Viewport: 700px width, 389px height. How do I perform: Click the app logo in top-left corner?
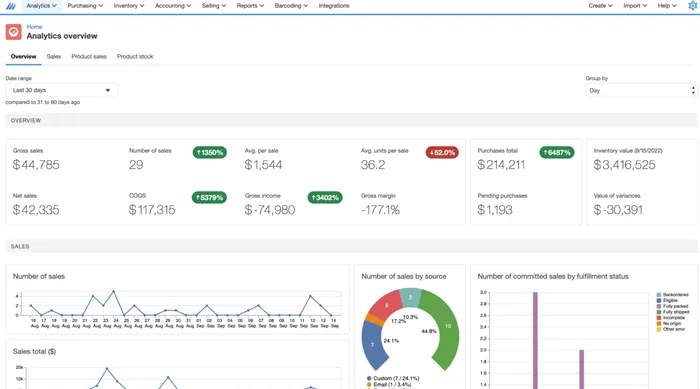click(x=10, y=6)
